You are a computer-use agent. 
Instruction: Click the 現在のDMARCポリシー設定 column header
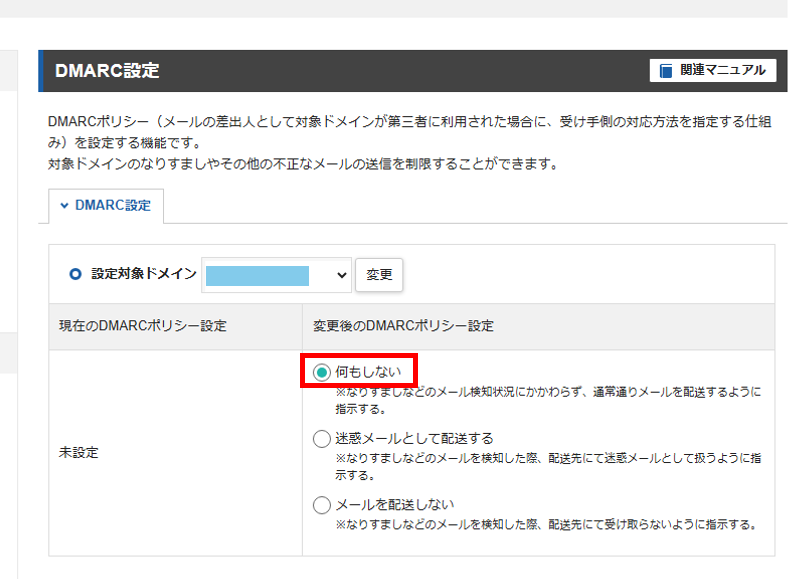(x=142, y=326)
